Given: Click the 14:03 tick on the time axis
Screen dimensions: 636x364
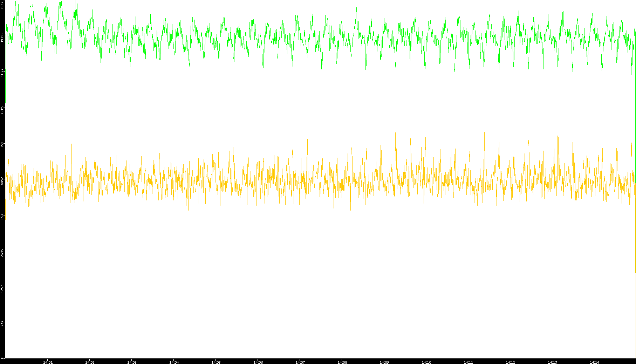Looking at the screenshot, I should (x=132, y=362).
